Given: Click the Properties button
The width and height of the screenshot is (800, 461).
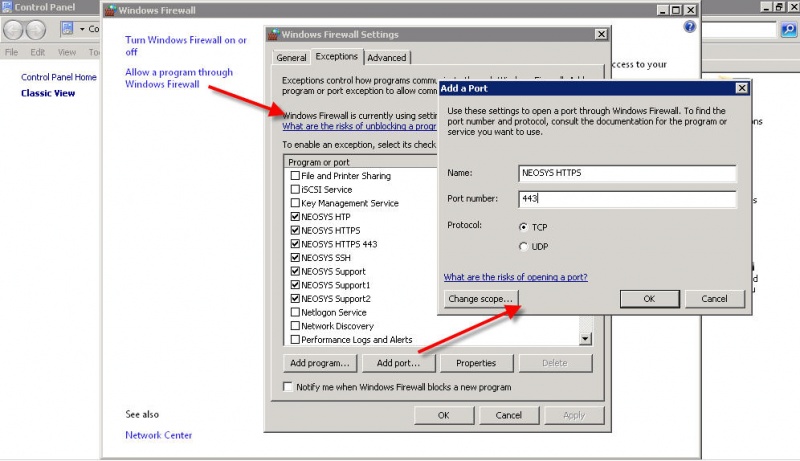Looking at the screenshot, I should point(476,363).
